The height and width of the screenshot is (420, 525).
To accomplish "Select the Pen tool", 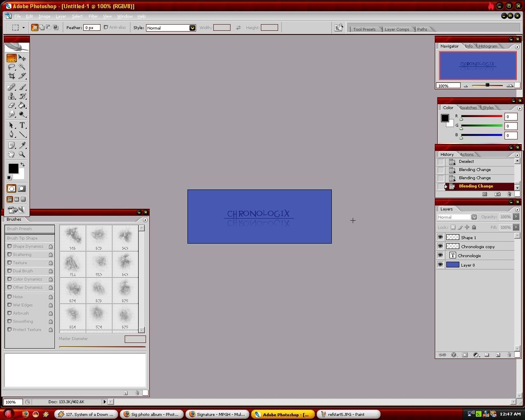I will 11,135.
